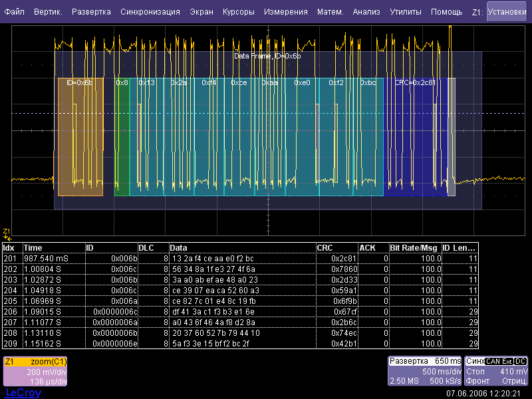The image size is (532, 399).
Task: Open the Матем. menu
Action: click(330, 12)
